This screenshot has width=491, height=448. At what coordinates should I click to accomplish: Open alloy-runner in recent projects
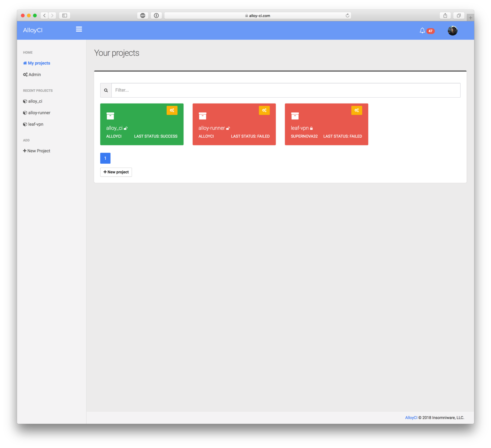37,113
